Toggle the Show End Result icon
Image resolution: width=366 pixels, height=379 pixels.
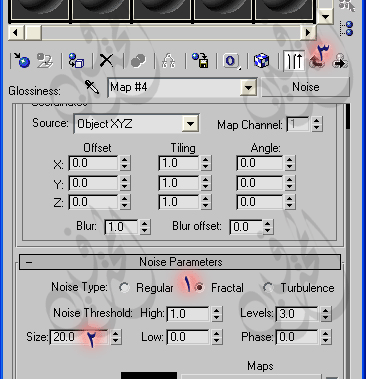[x=294, y=61]
